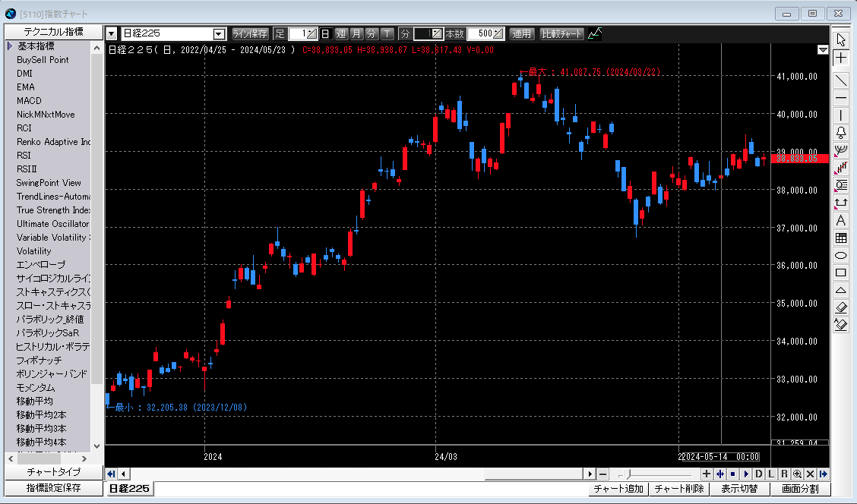Click the X icon in the bottom bar
The height and width of the screenshot is (504, 857).
811,474
